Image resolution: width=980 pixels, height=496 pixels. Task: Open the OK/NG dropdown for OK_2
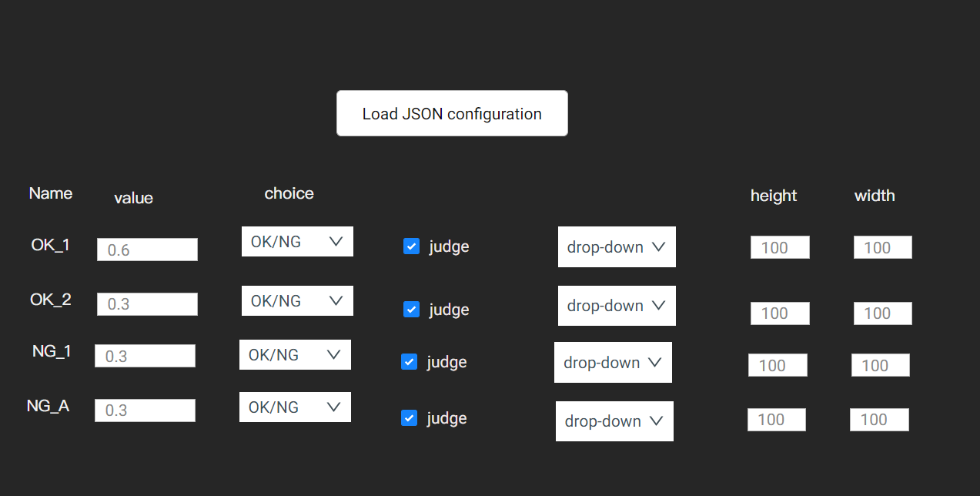coord(297,300)
